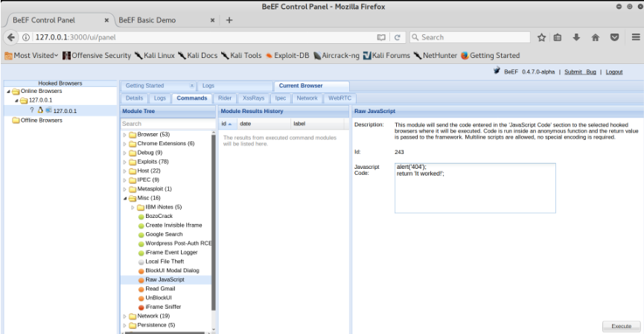Click the BeEF logo icon
The width and height of the screenshot is (644, 334).
coord(497,71)
